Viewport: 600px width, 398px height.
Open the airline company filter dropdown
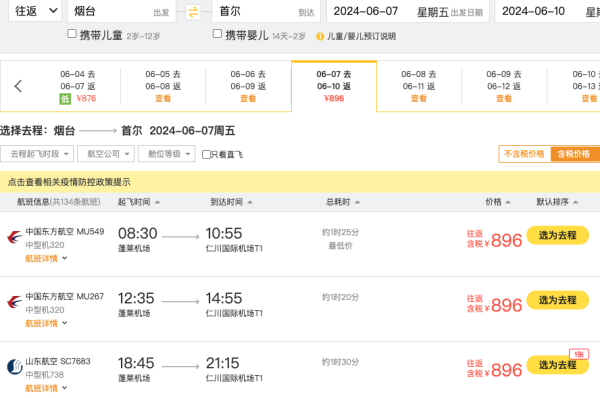pyautogui.click(x=106, y=154)
